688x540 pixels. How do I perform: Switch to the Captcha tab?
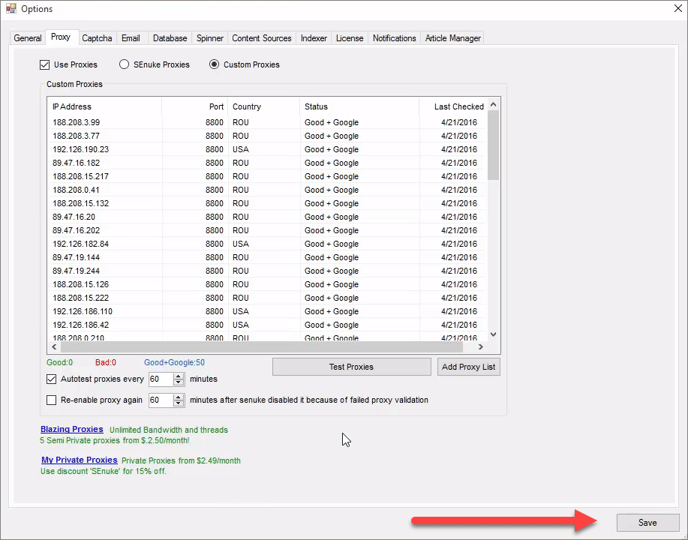point(97,38)
